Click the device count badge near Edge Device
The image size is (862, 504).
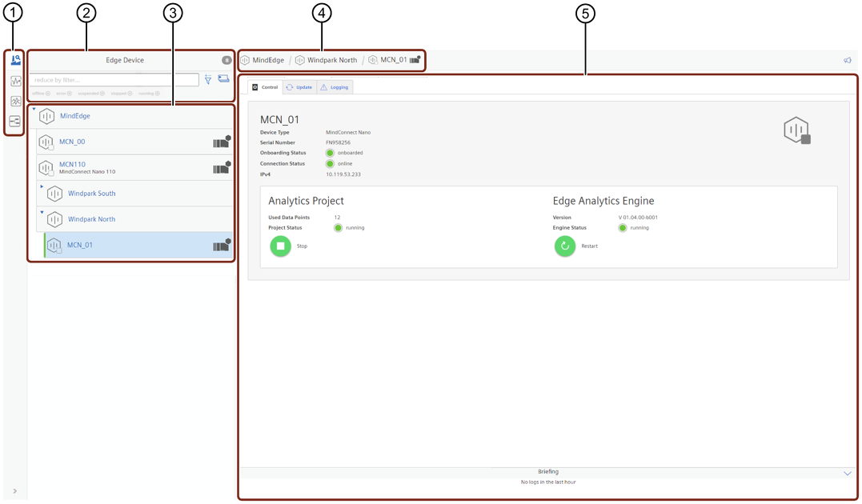point(227,61)
